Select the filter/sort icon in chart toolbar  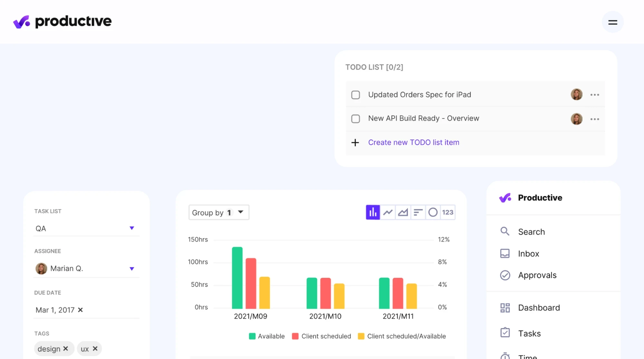click(x=418, y=212)
